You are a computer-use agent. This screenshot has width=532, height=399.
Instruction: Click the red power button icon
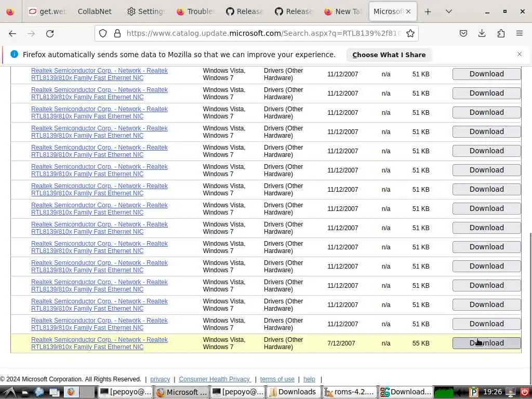[524, 392]
